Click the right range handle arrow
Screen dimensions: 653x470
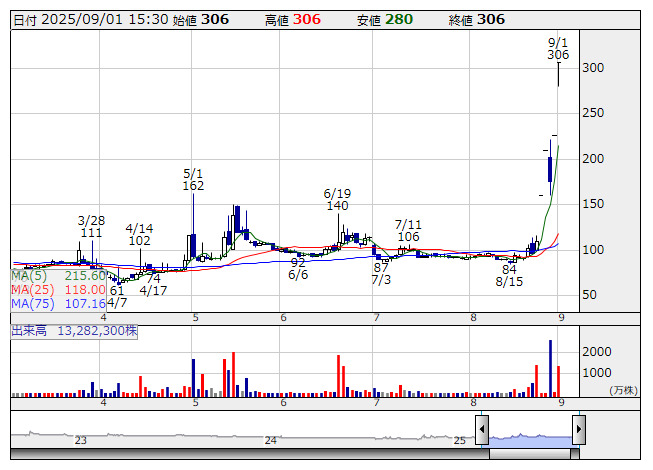[578, 430]
